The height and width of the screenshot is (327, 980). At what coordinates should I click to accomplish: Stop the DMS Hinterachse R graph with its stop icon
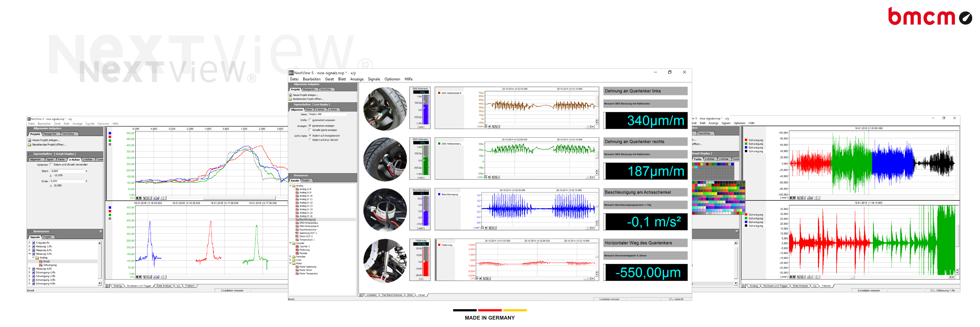point(489,126)
